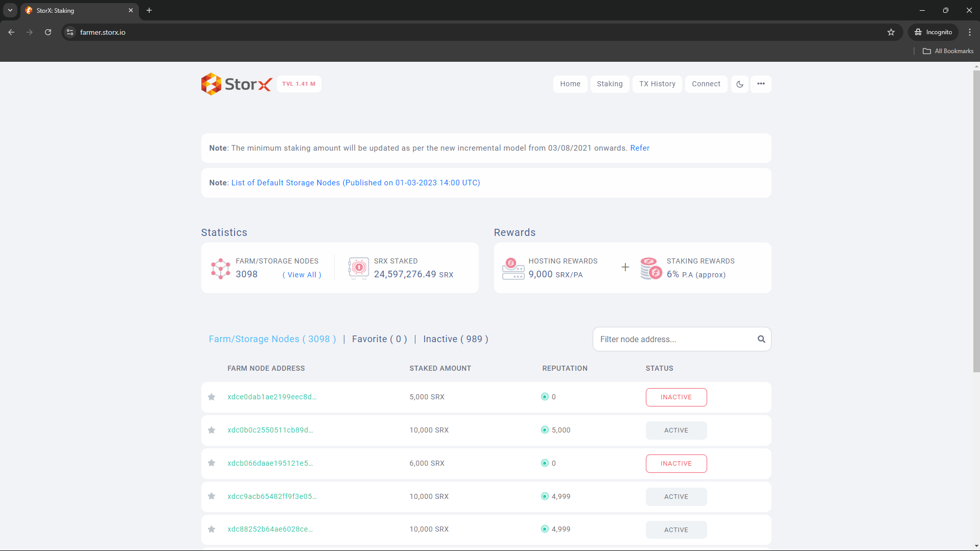The width and height of the screenshot is (980, 551).
Task: Click the SRX staked safe icon
Action: coord(359,268)
